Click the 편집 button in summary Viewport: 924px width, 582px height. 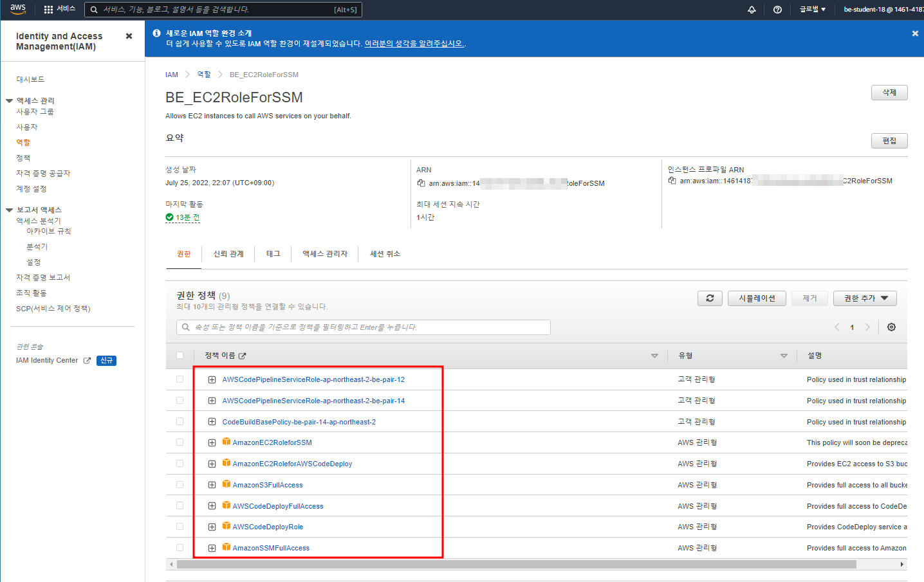pyautogui.click(x=889, y=141)
